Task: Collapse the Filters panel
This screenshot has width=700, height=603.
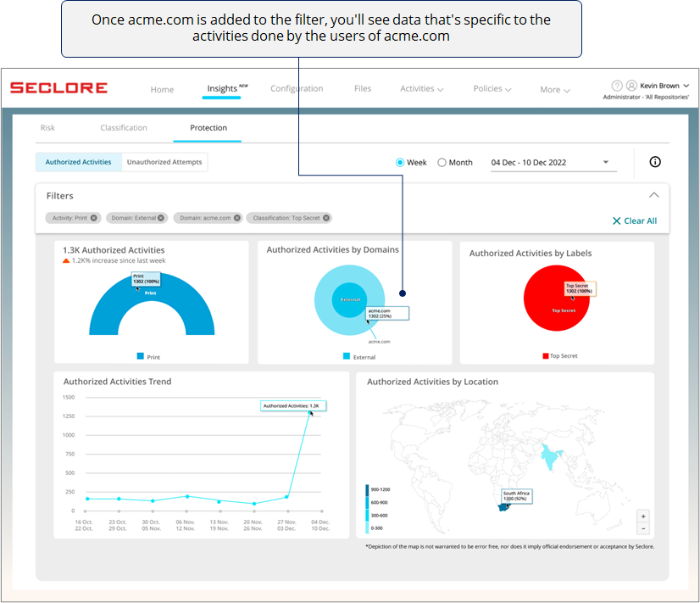Action: pyautogui.click(x=653, y=195)
